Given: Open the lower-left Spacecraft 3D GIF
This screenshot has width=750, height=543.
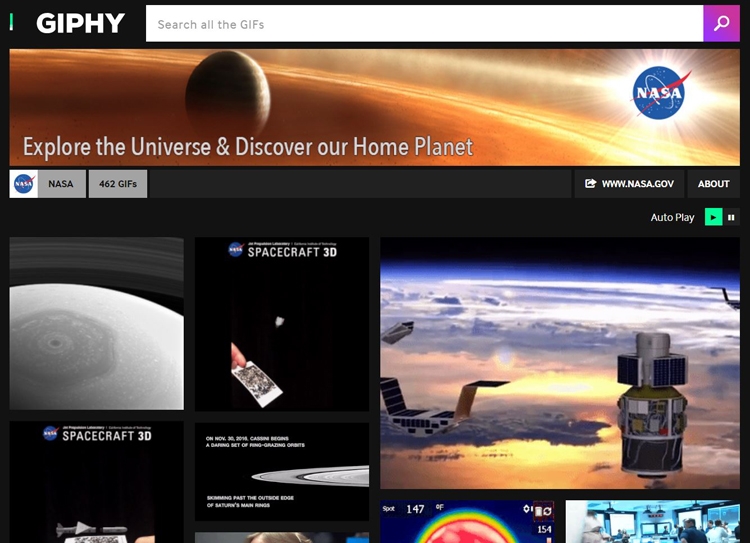Looking at the screenshot, I should point(97,482).
